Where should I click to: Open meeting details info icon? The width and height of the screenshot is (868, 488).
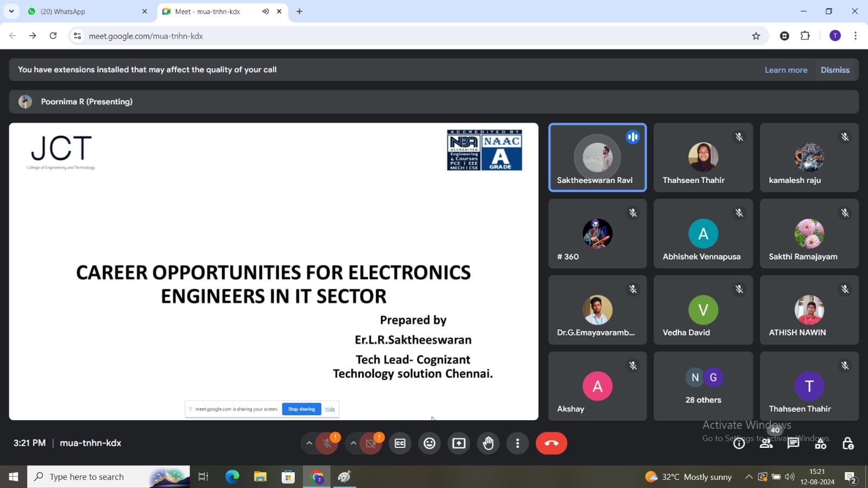coord(739,443)
